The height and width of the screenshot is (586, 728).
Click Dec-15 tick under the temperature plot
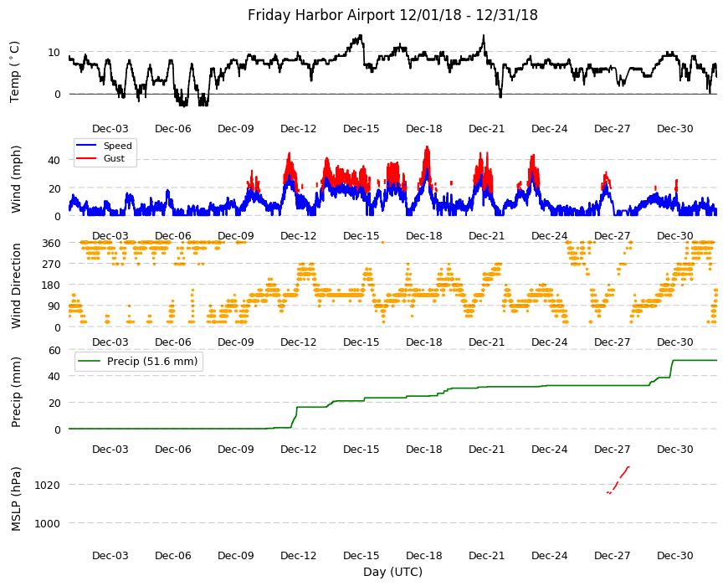point(361,129)
